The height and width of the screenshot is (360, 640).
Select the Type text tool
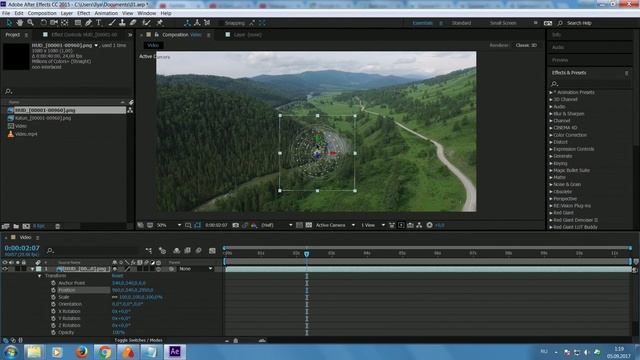(x=98, y=23)
